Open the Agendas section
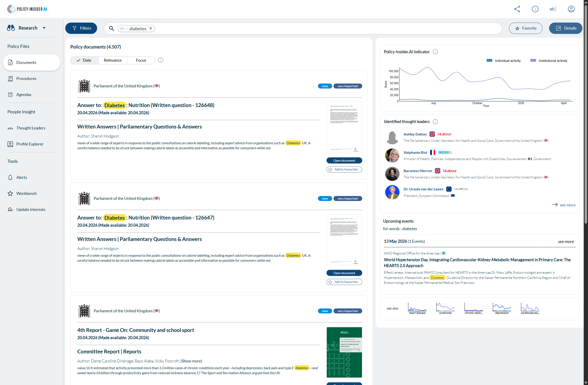This screenshot has height=385, width=588. [24, 94]
